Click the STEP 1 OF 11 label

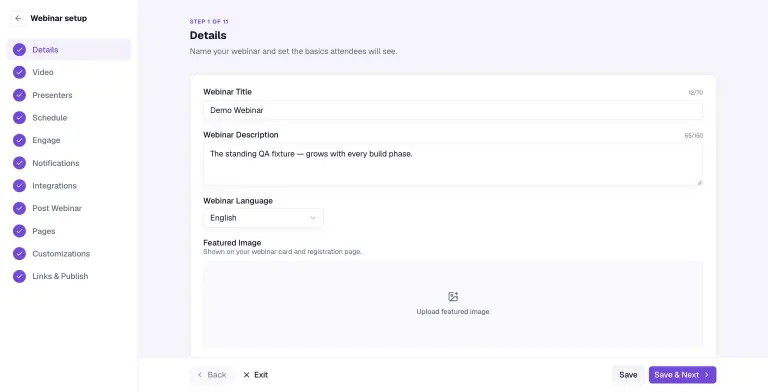coord(209,22)
